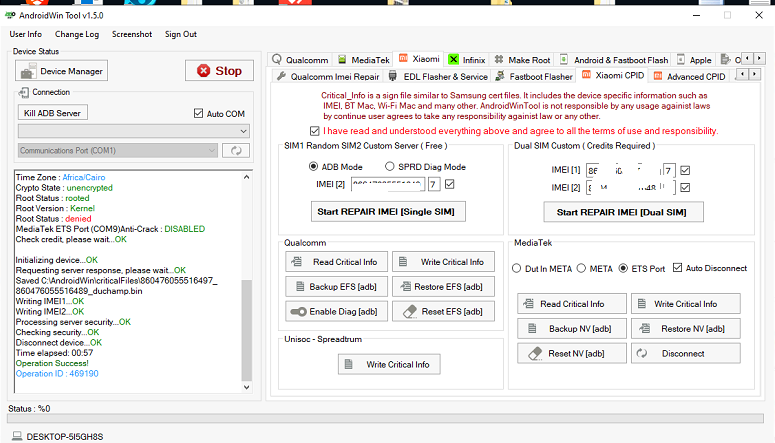
Task: Click Qualcomm Write Critical Info
Action: pos(443,262)
